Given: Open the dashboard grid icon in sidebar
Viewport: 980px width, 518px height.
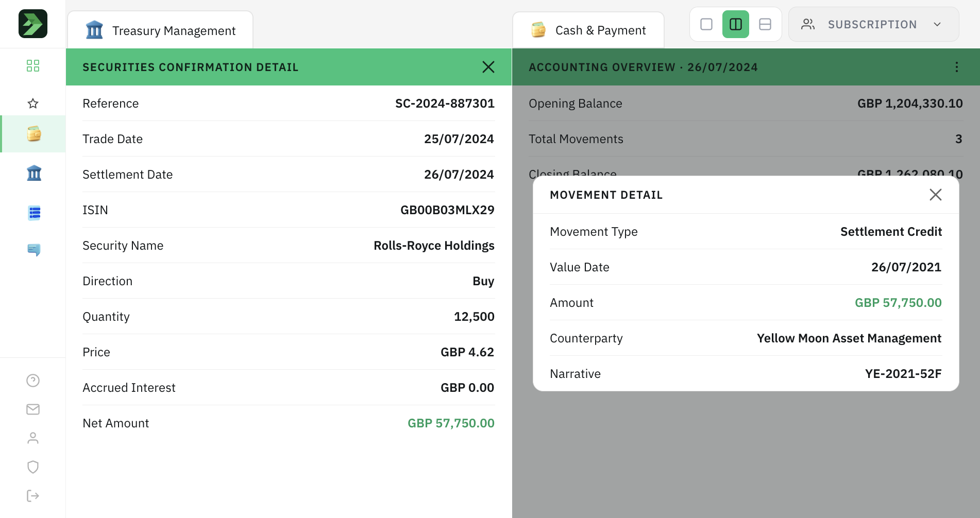Looking at the screenshot, I should click(x=33, y=65).
